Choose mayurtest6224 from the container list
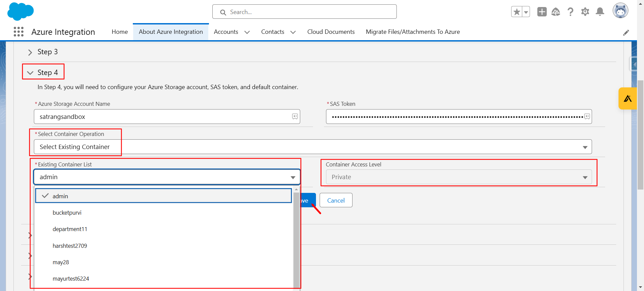This screenshot has width=644, height=291. click(x=163, y=279)
